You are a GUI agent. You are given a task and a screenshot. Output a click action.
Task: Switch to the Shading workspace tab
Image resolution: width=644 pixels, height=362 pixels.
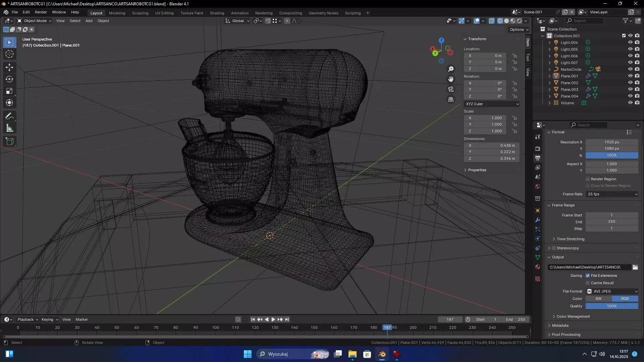pos(217,13)
